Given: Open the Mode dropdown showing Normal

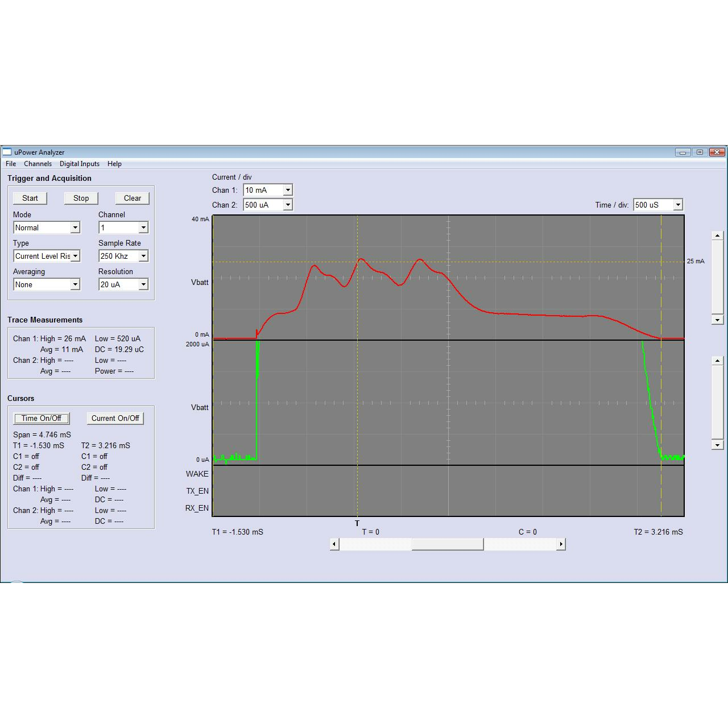Looking at the screenshot, I should [x=75, y=227].
